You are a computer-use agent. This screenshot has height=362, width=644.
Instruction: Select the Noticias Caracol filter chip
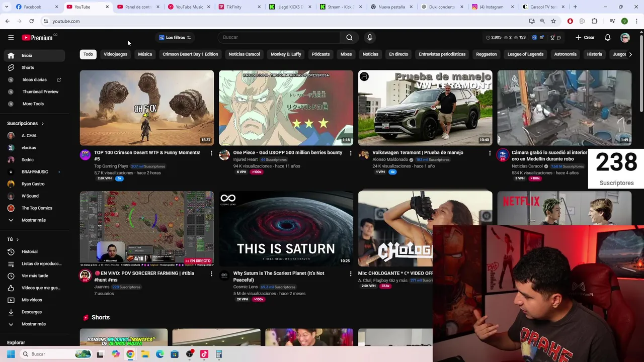[244, 54]
